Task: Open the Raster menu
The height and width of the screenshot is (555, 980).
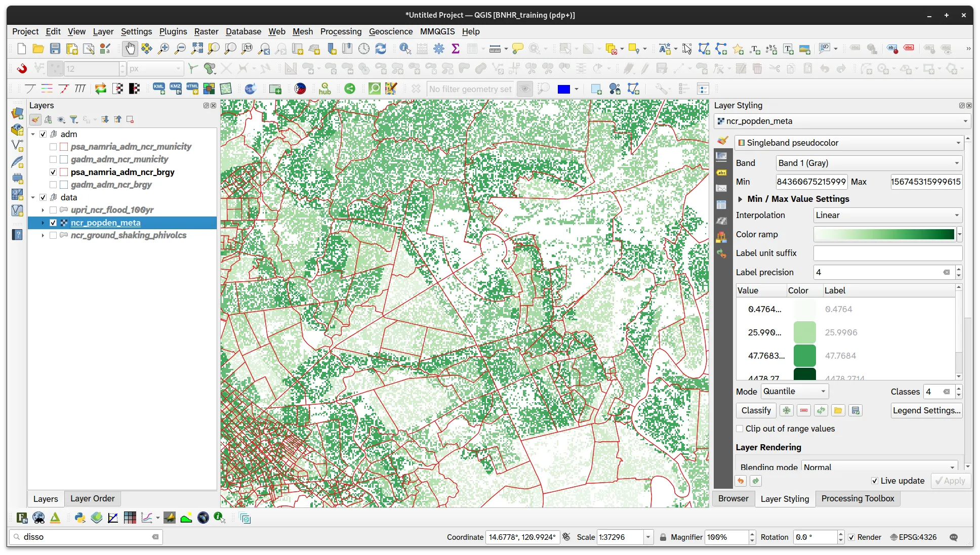Action: (206, 31)
